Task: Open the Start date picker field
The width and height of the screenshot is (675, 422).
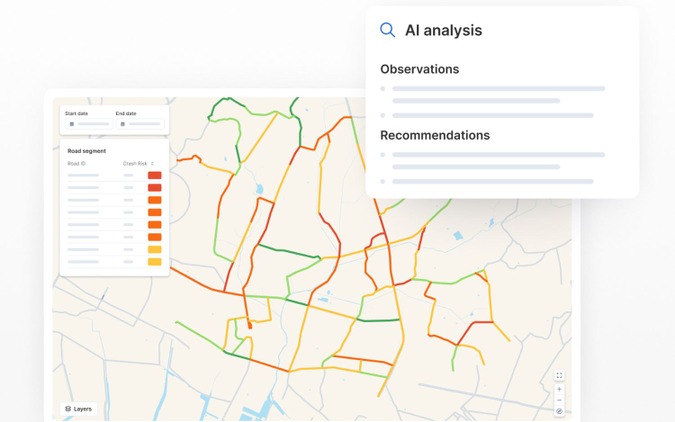Action: [88, 124]
